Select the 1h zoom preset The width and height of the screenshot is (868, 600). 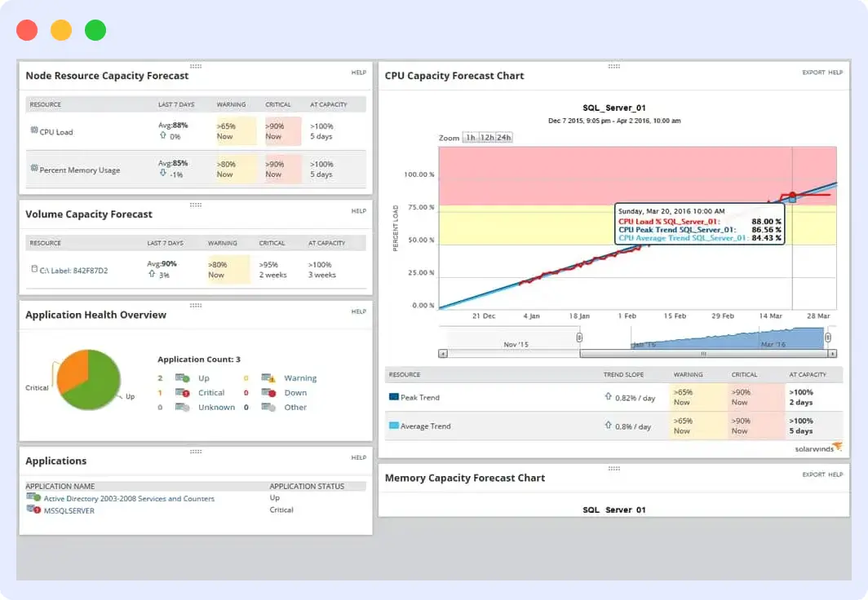471,137
